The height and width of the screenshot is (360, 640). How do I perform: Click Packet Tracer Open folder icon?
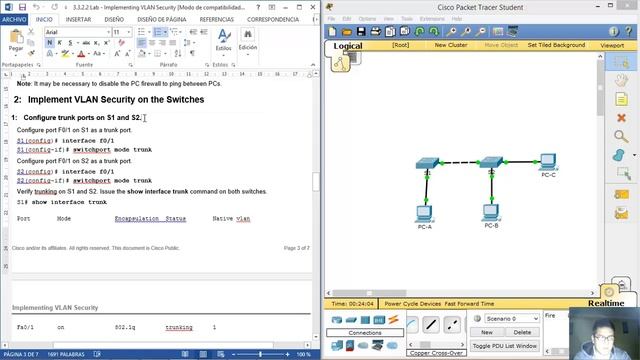pyautogui.click(x=347, y=32)
